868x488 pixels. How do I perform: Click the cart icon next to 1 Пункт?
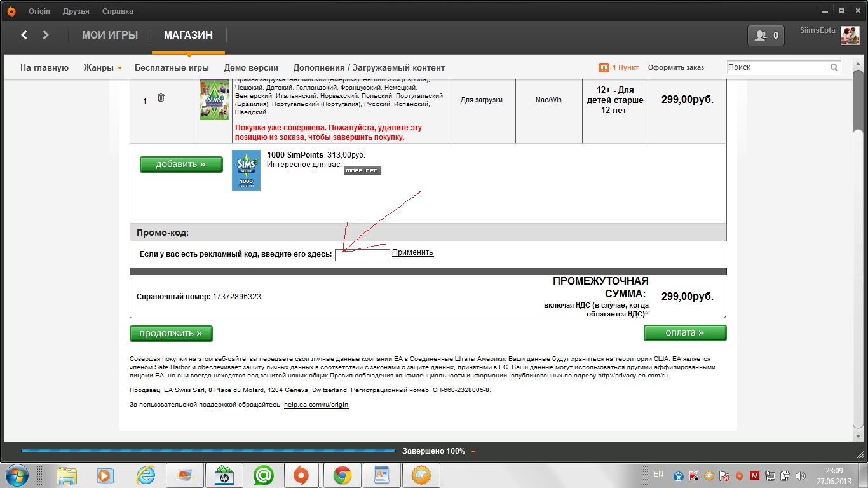[604, 67]
